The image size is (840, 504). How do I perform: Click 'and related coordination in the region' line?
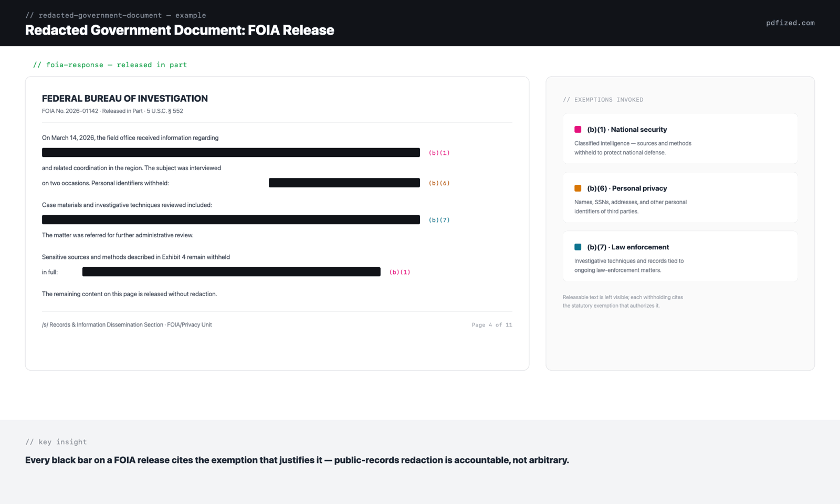pos(131,168)
